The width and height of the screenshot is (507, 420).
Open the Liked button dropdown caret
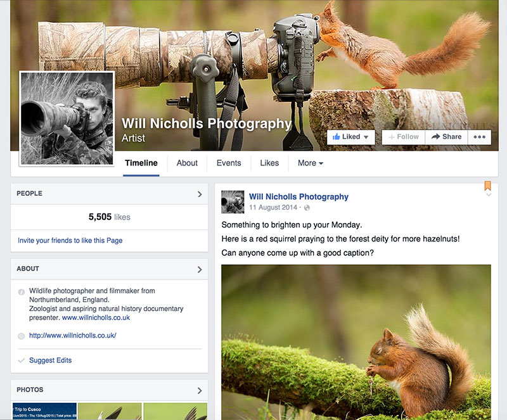[x=365, y=137]
